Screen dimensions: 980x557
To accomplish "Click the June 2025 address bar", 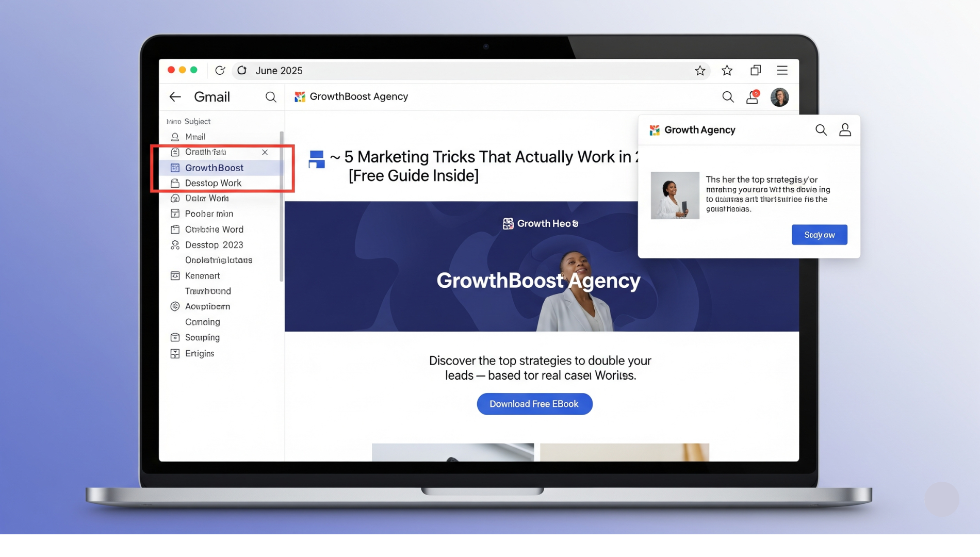I will coord(471,70).
